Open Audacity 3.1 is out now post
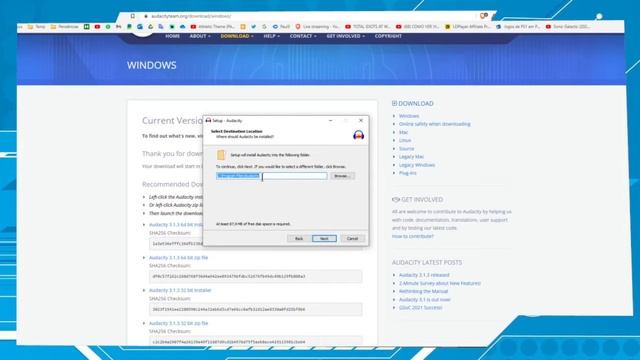Screen dimensions: 640x360 pos(424,300)
